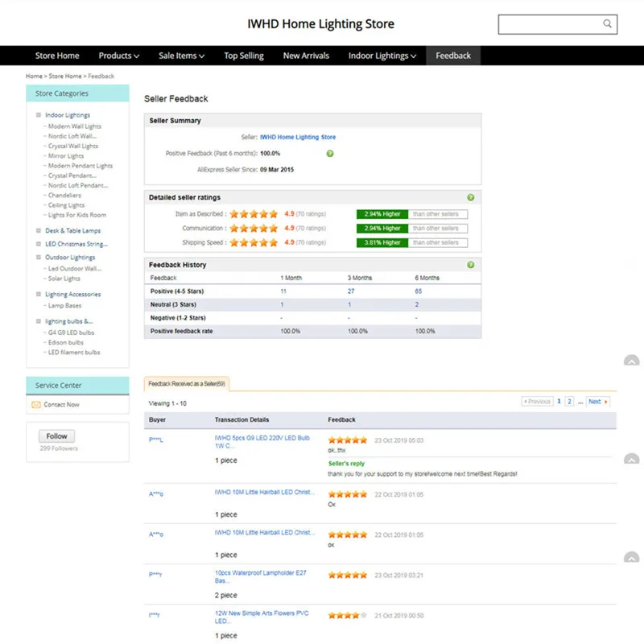Open Edison bulbs category
The image size is (644, 644).
click(x=66, y=343)
